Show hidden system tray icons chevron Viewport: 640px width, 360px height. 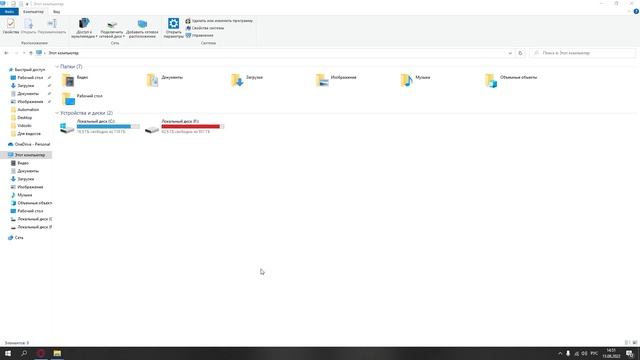click(560, 353)
